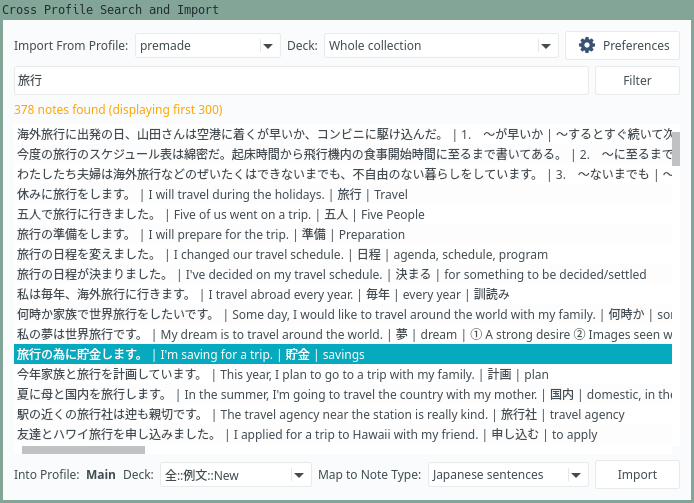Image resolution: width=694 pixels, height=503 pixels.
Task: Select note 'My dream is to travel around the world'
Action: (x=340, y=334)
